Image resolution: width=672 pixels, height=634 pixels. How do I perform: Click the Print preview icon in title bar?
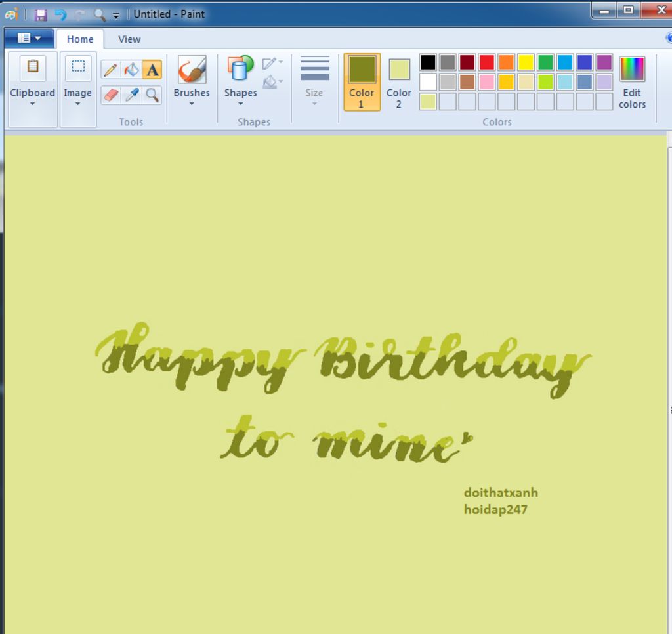(100, 15)
